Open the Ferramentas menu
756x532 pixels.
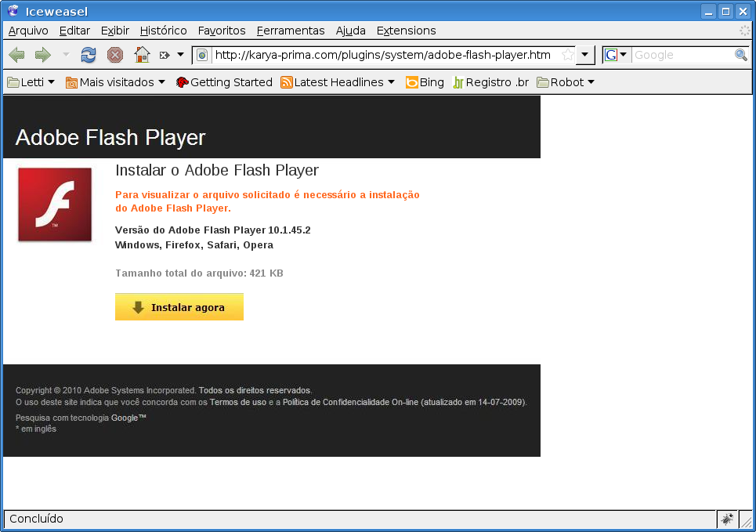tap(291, 31)
